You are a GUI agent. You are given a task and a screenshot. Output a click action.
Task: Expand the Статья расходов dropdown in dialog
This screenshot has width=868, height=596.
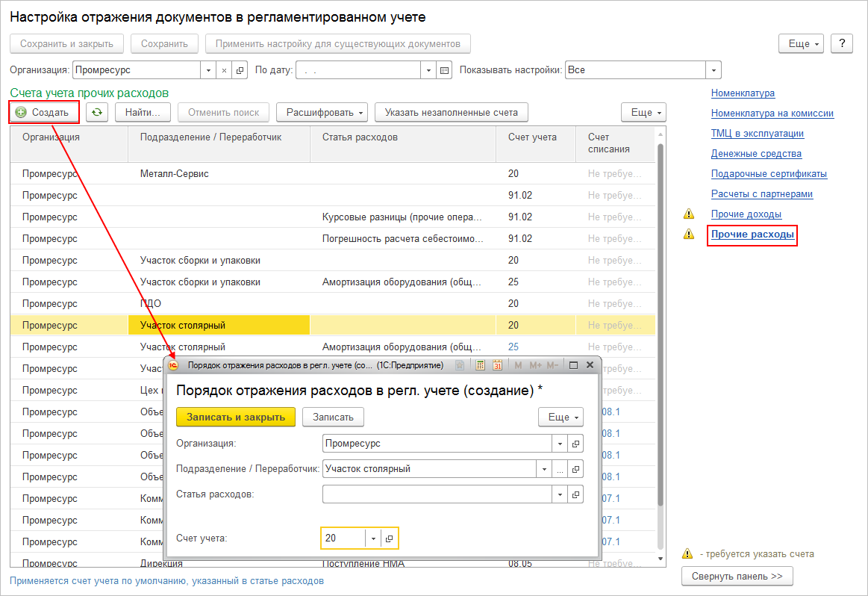pyautogui.click(x=561, y=494)
